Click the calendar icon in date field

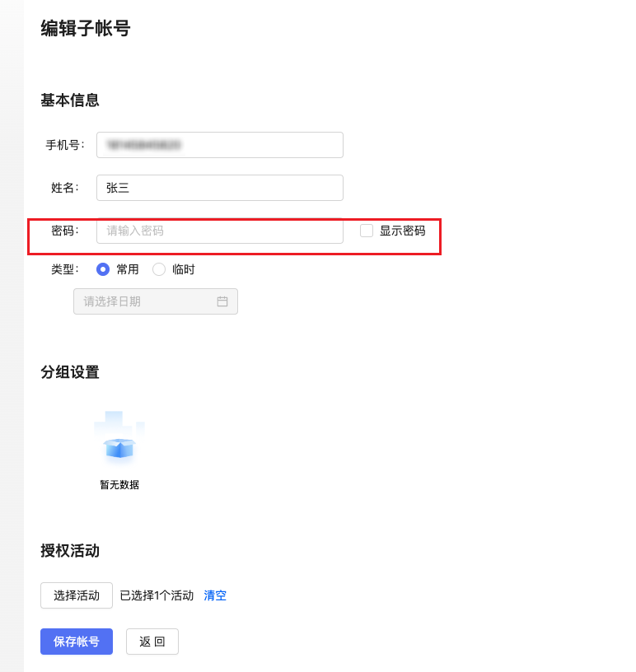point(222,301)
